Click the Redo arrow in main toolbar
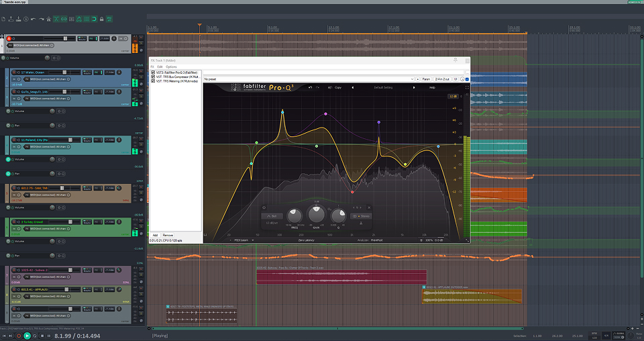The image size is (644, 341). pyautogui.click(x=41, y=19)
